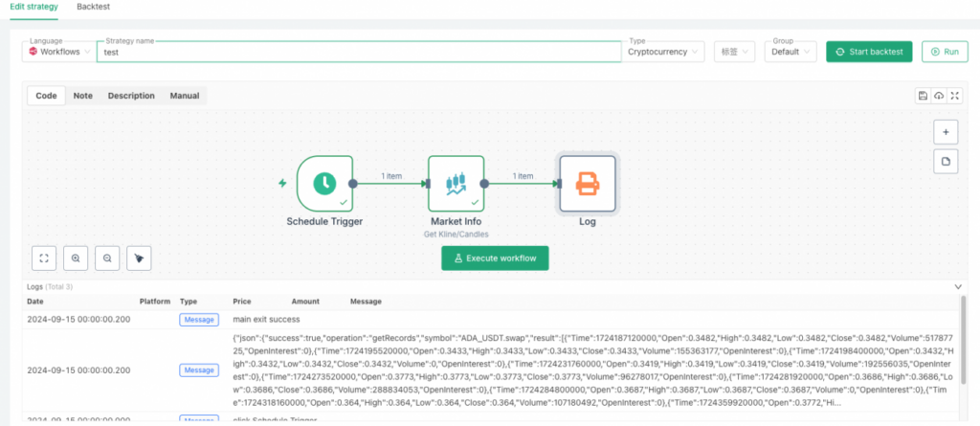
Task: Open the sticky note icon button
Action: pos(946,162)
